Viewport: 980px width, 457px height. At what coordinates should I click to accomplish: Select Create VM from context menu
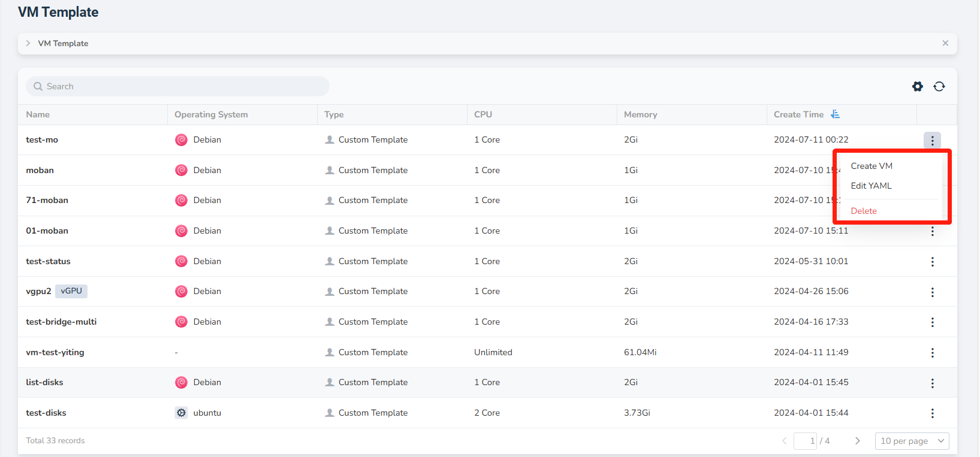(871, 166)
